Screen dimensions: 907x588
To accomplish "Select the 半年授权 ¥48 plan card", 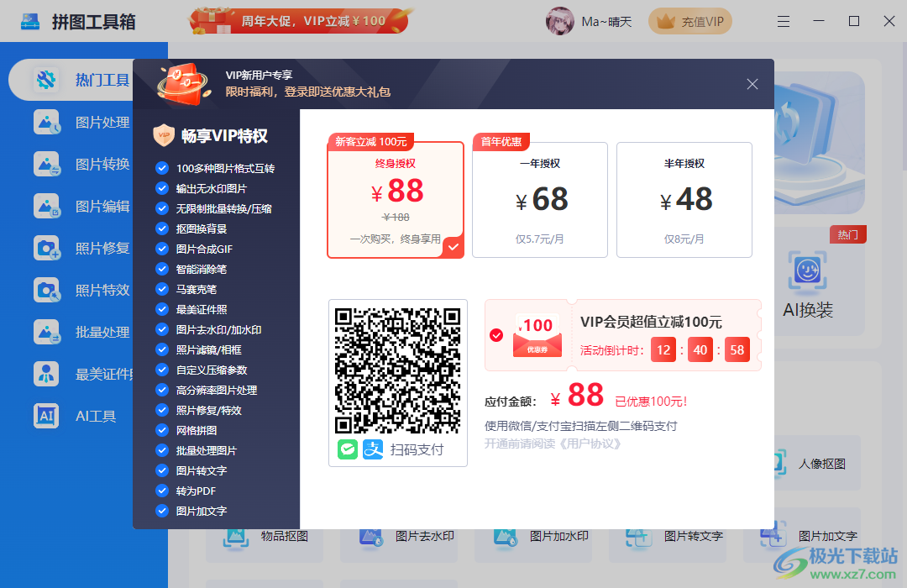I will [684, 200].
